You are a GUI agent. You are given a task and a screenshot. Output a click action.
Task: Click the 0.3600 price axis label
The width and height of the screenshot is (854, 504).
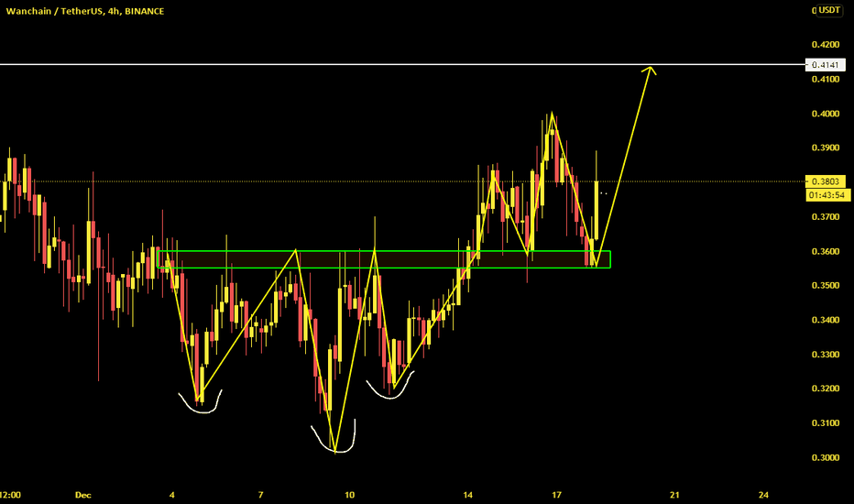coord(825,251)
